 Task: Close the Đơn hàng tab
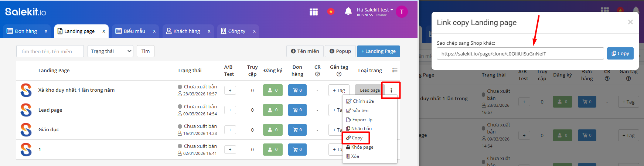click(x=46, y=31)
